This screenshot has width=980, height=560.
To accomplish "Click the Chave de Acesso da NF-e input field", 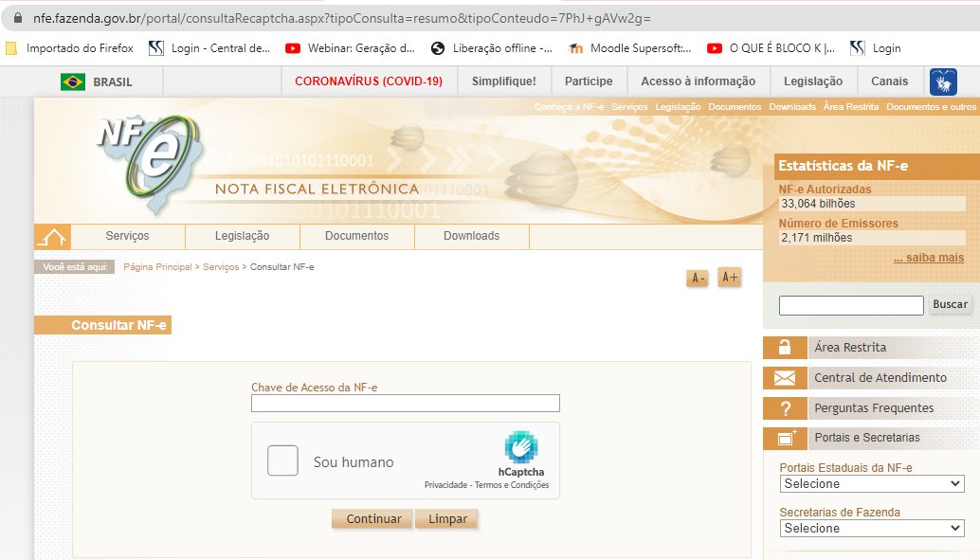I will 406,403.
